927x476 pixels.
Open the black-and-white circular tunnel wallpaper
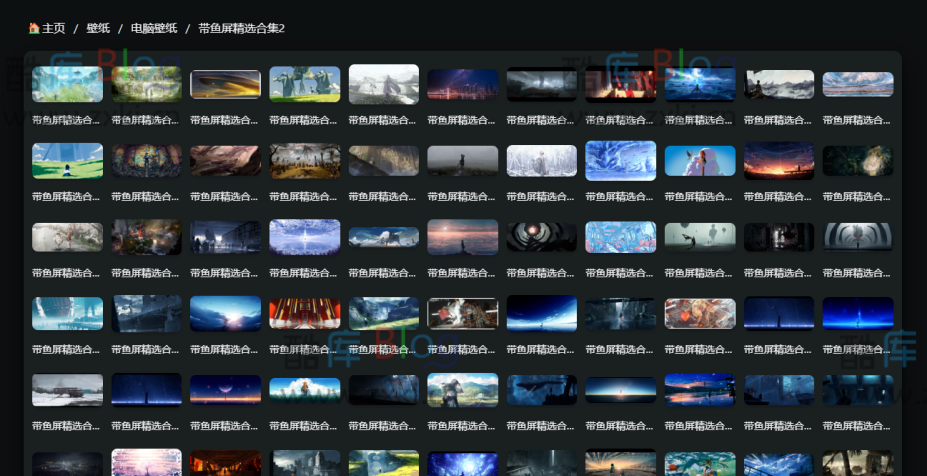click(541, 237)
